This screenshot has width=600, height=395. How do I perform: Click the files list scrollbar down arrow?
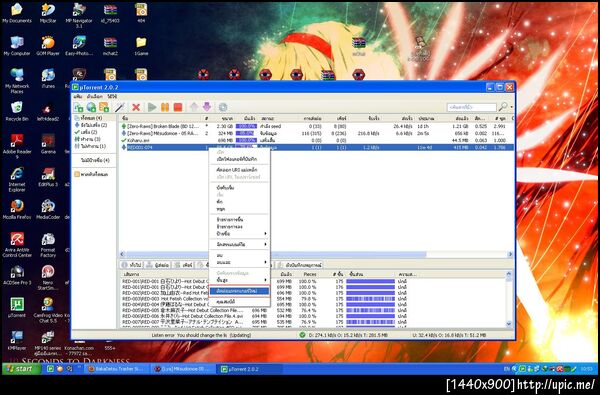(x=509, y=324)
